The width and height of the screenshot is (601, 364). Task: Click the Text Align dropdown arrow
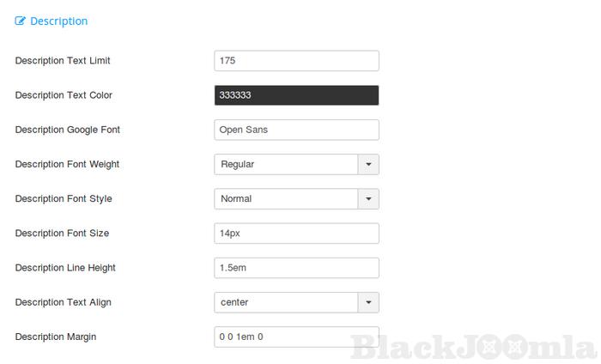click(368, 302)
